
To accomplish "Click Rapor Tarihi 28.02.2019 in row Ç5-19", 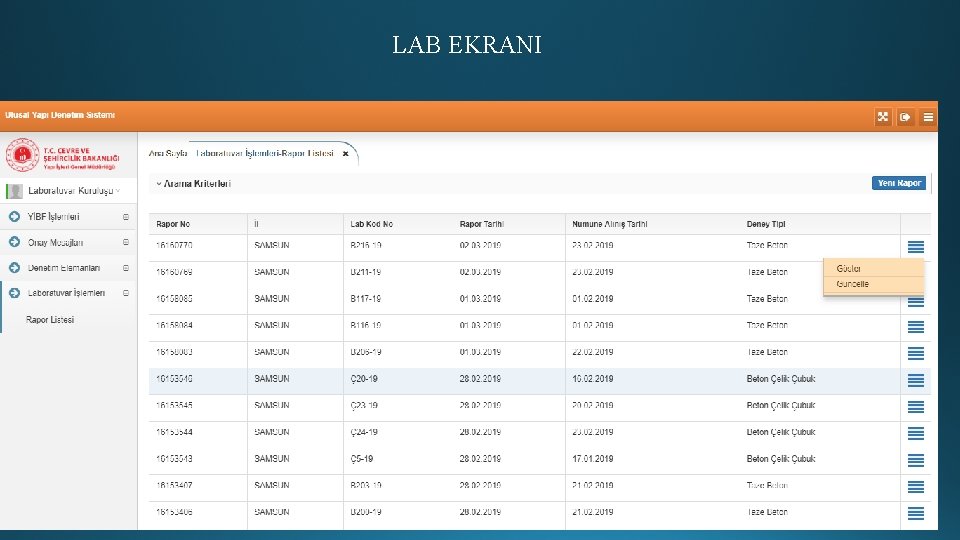I will (480, 459).
